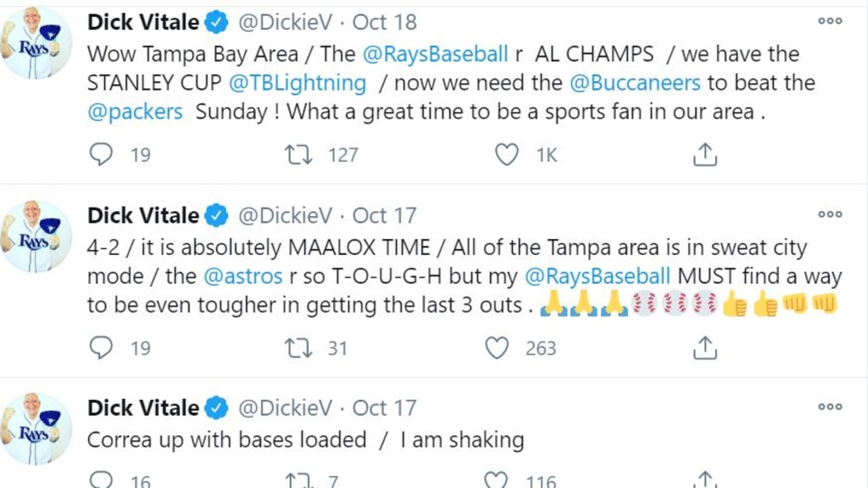Share the MAALOX TIME tweet
The image size is (868, 488).
pos(705,347)
